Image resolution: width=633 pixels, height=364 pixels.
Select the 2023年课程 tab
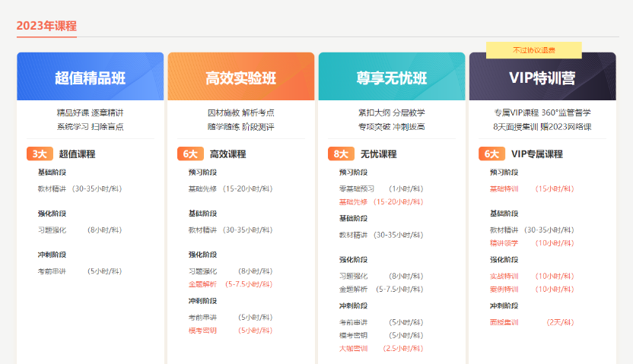click(46, 25)
